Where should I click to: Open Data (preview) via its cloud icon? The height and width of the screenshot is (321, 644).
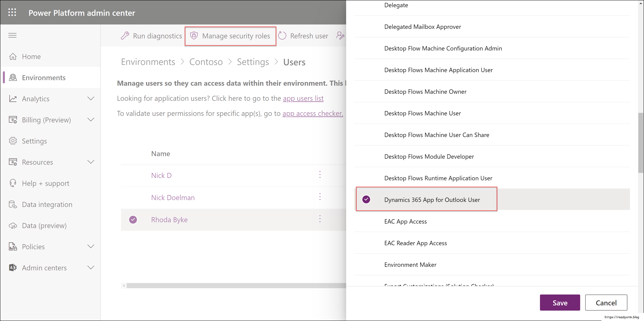coord(13,225)
